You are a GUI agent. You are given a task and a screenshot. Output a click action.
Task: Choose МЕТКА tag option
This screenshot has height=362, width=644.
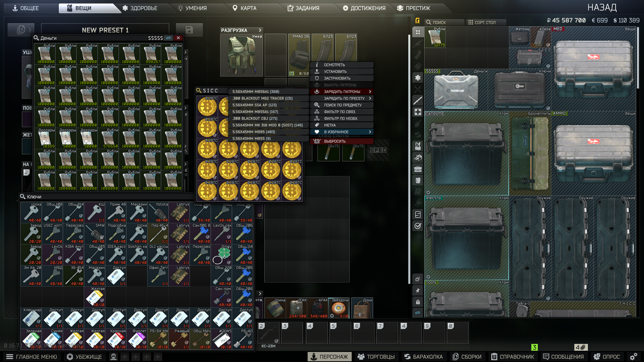342,125
